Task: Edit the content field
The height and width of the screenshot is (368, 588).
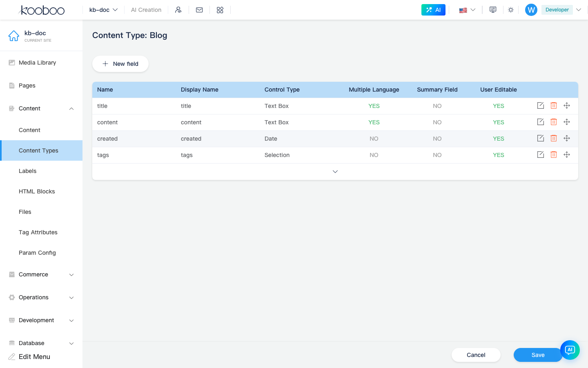Action: pos(541,122)
